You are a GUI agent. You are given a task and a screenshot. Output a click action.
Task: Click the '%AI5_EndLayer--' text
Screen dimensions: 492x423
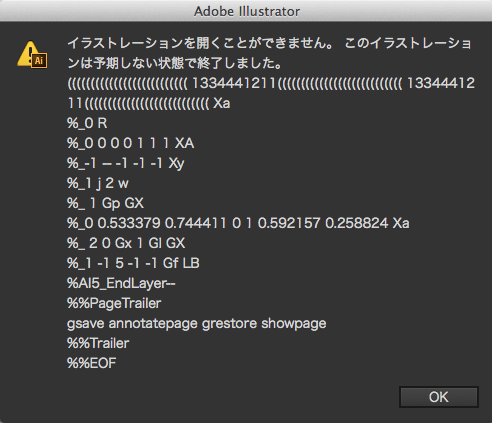pos(121,283)
